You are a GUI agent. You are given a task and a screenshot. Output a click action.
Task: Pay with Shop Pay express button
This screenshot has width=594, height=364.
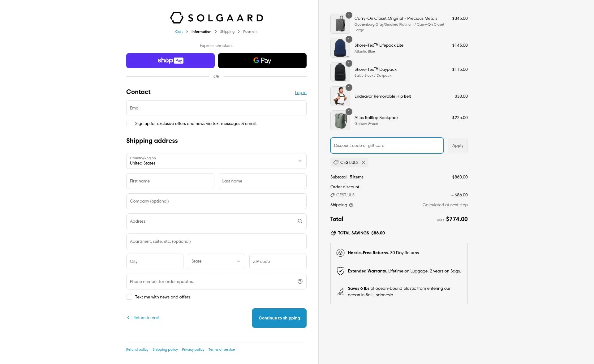[170, 61]
